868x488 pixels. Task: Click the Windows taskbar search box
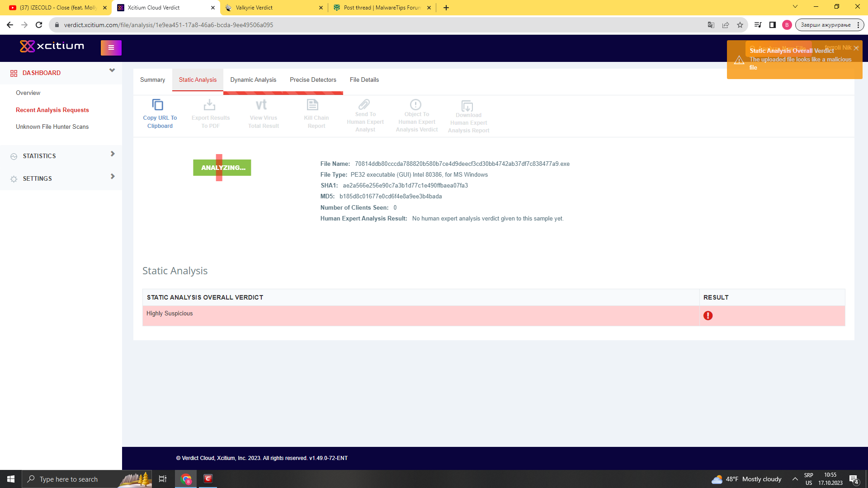click(72, 479)
